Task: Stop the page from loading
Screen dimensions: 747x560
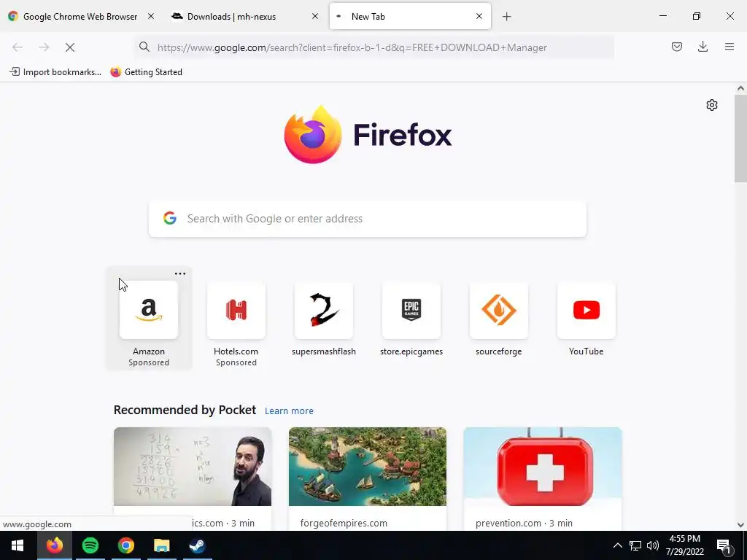Action: [x=70, y=47]
